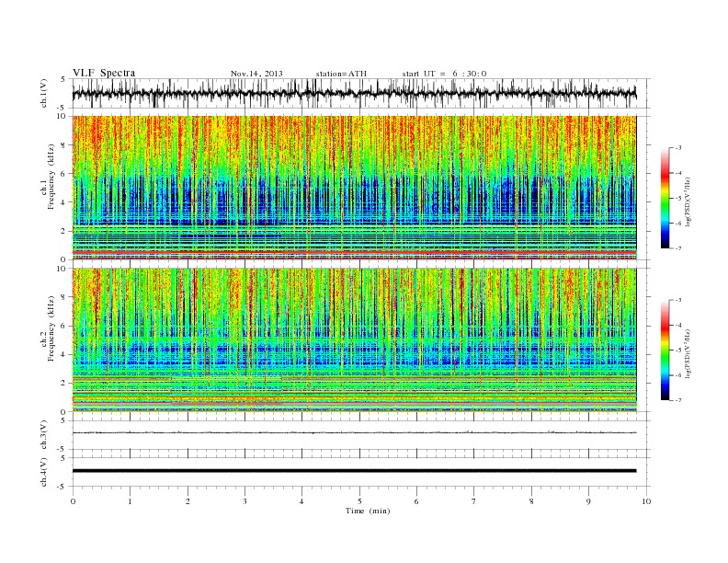Click time axis tick label "2"
Image resolution: width=728 pixels, height=563 pixels.
(188, 501)
